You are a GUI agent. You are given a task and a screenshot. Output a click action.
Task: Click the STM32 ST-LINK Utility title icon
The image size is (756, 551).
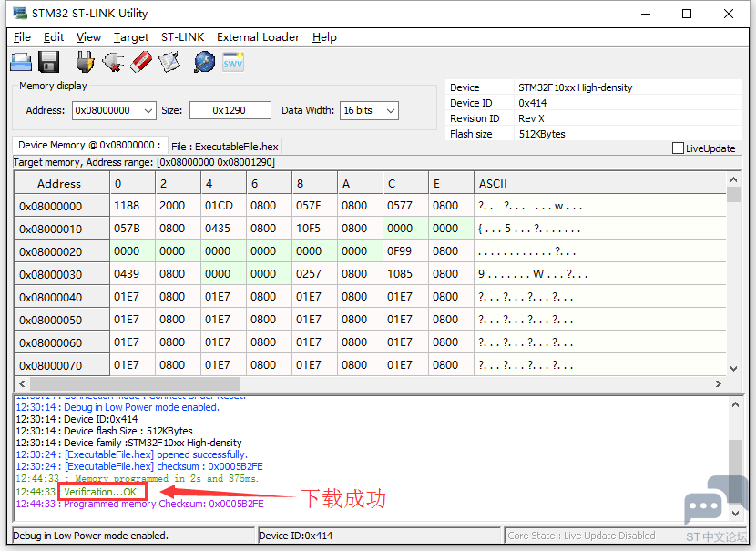click(20, 13)
